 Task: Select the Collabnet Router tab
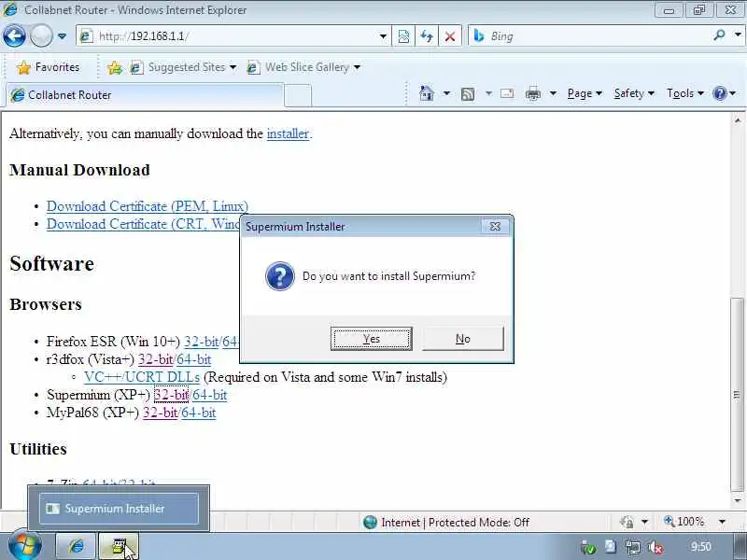[x=145, y=95]
